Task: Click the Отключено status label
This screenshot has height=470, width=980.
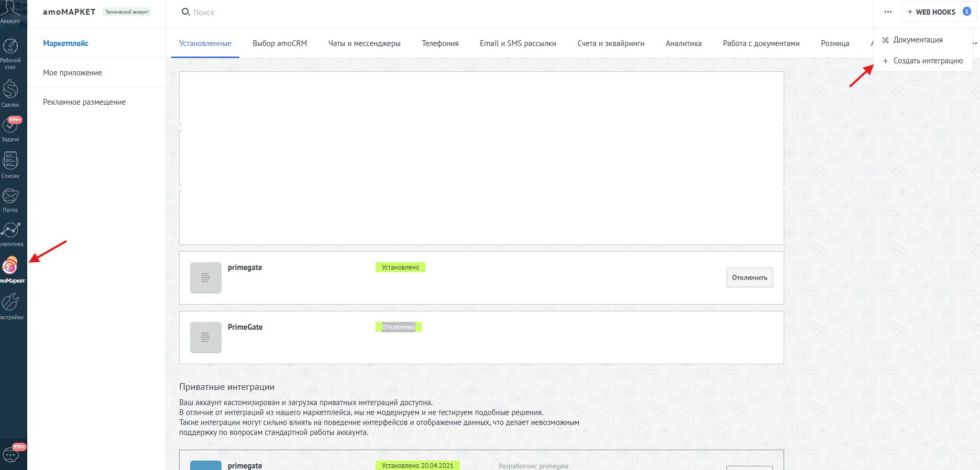Action: pyautogui.click(x=399, y=327)
